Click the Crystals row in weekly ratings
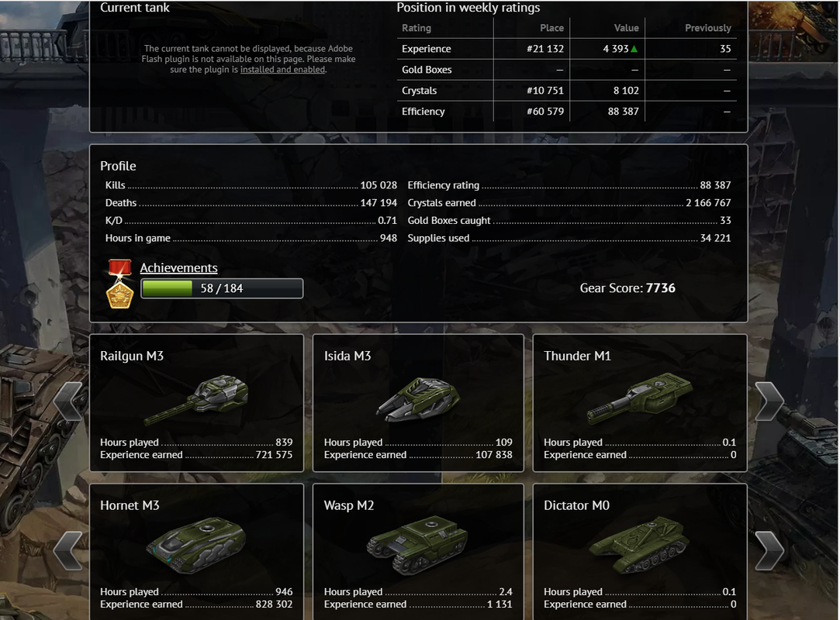Viewport: 840px width, 620px height. pyautogui.click(x=567, y=91)
